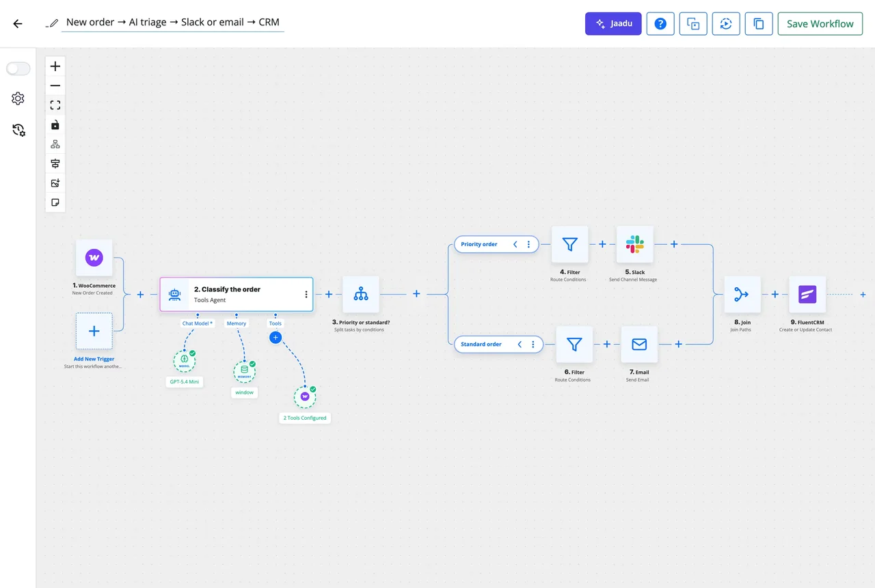The height and width of the screenshot is (588, 875).
Task: Edit the workflow name field
Action: 172,22
